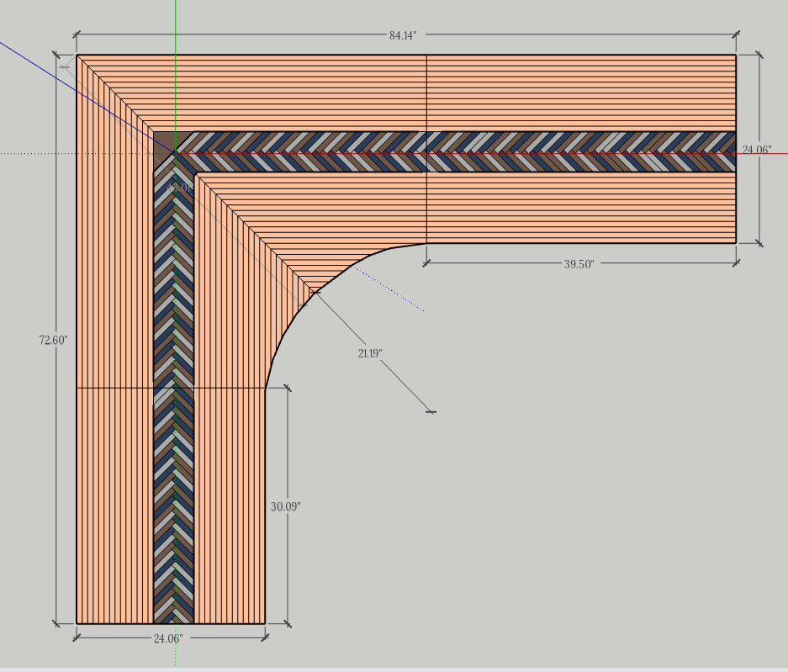Select the 24.06" dimension at the bottom
Image resolution: width=788 pixels, height=672 pixels.
(x=167, y=638)
